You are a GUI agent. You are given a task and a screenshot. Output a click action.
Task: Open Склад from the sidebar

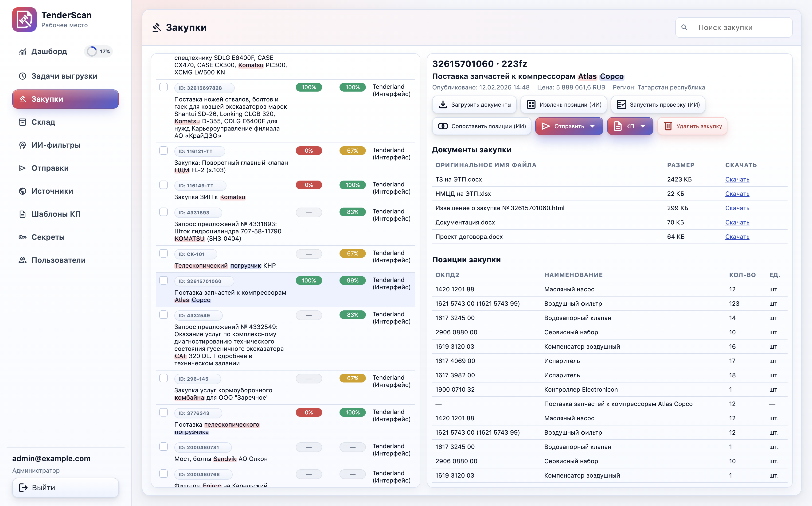pyautogui.click(x=43, y=122)
